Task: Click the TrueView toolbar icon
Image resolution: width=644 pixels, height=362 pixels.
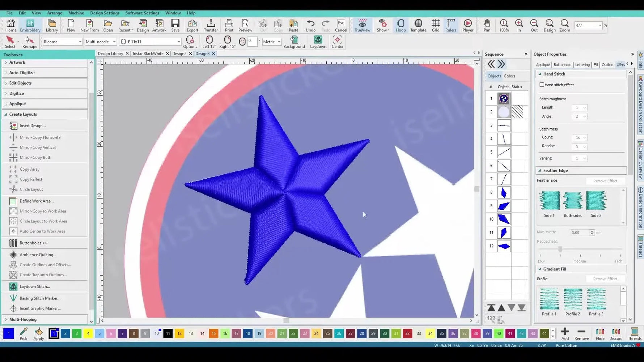Action: pos(362,25)
